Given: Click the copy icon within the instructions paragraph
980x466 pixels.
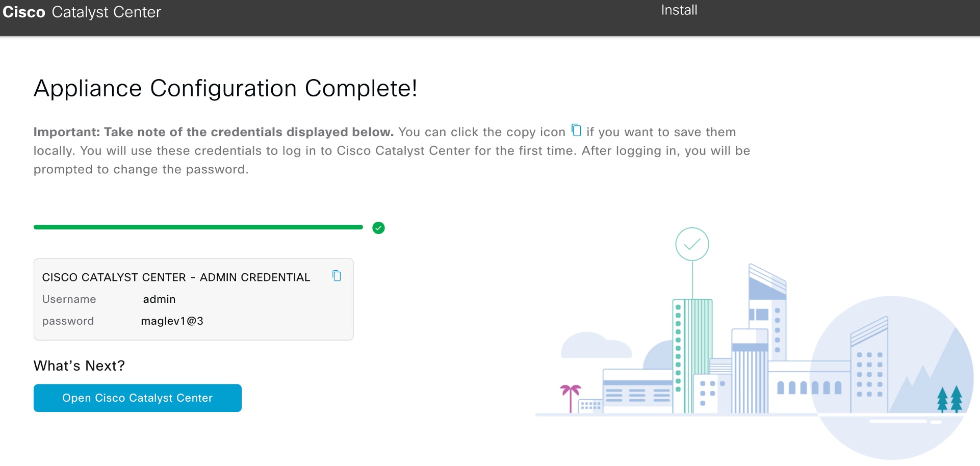Looking at the screenshot, I should pyautogui.click(x=576, y=131).
